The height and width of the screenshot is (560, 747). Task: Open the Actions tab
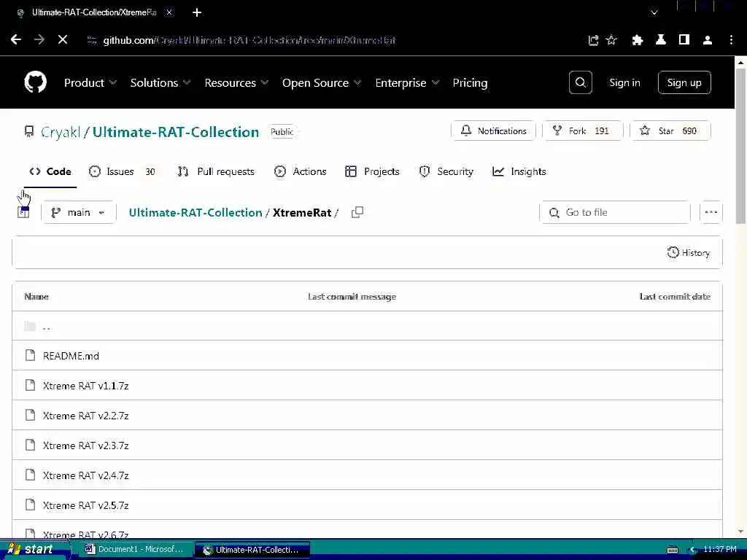(300, 171)
